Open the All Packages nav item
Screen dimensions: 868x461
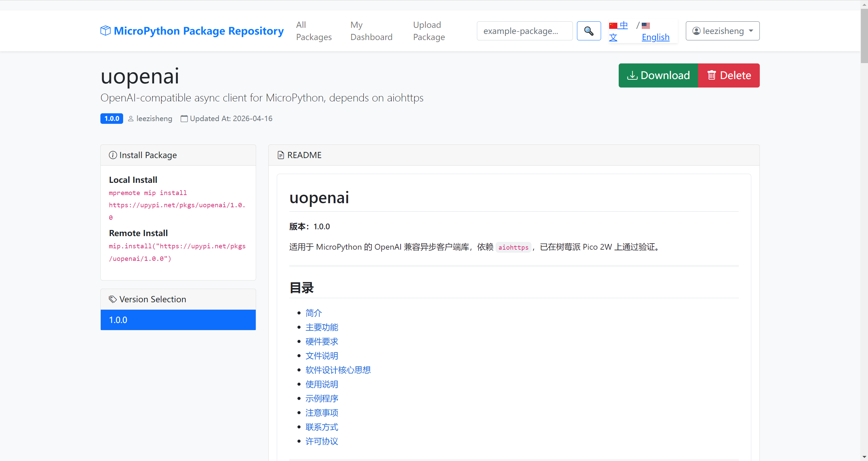point(313,31)
